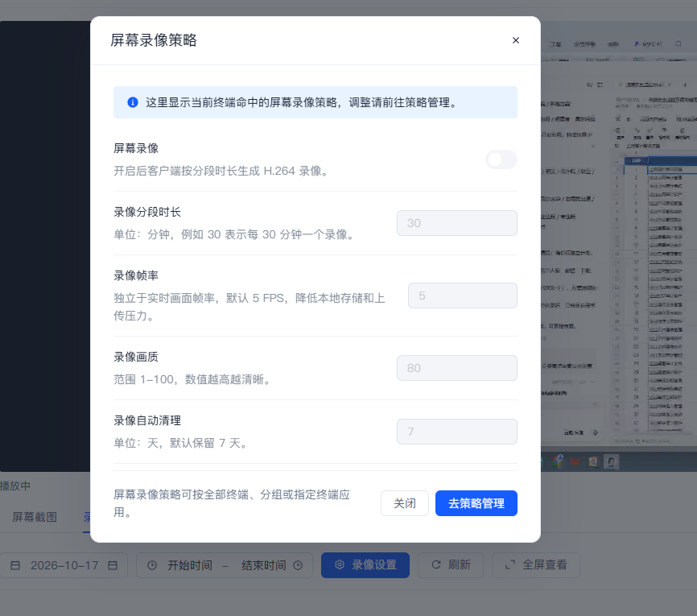
Task: Click the gear icon on 录像设置
Action: pos(340,564)
